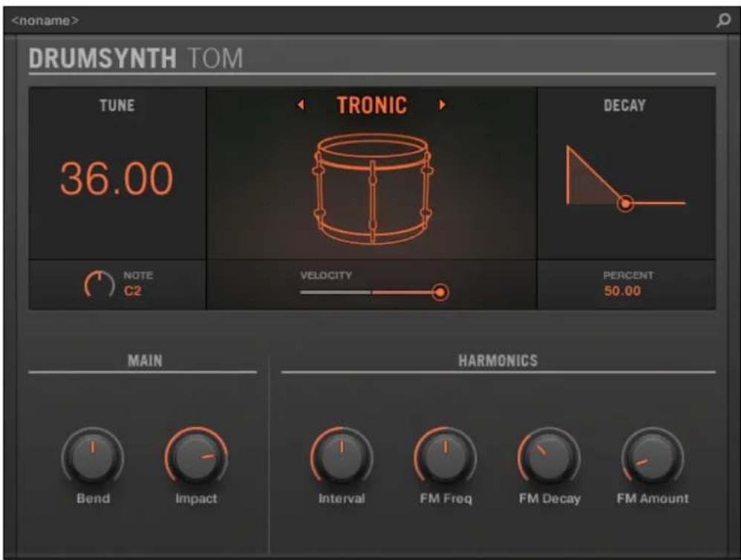This screenshot has height=560, width=741.
Task: Click the Interval knob
Action: 342,458
